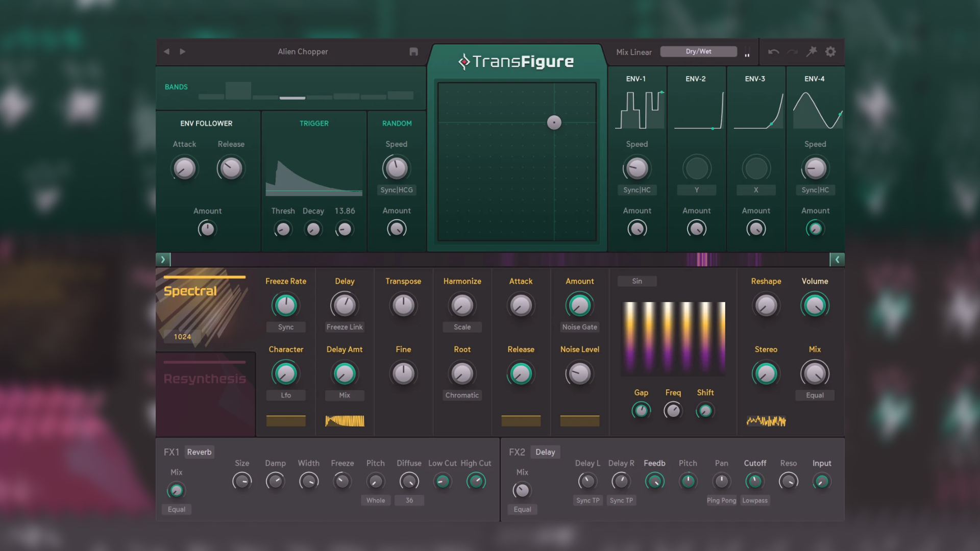Open the Chromatic dropdown under Root

point(462,395)
